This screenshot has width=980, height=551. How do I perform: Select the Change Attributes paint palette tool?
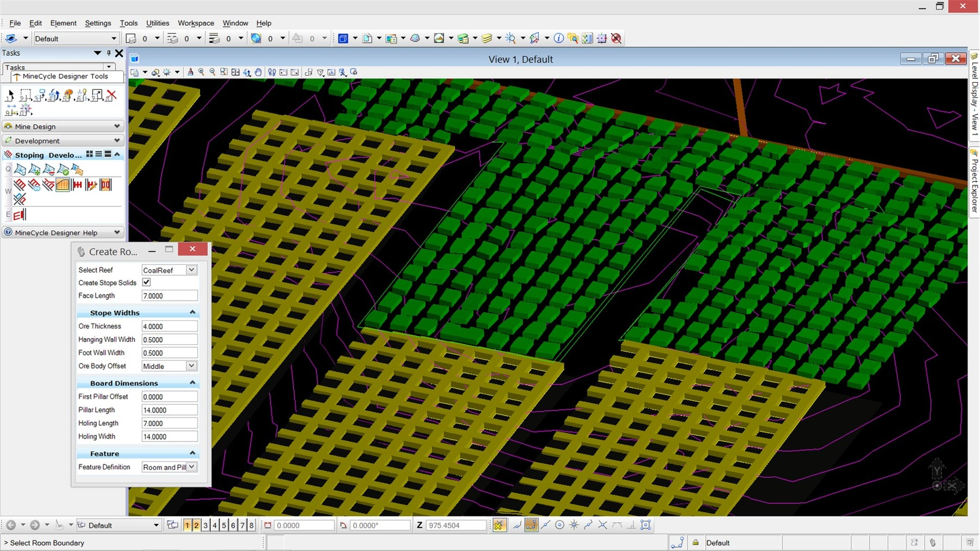point(68,95)
